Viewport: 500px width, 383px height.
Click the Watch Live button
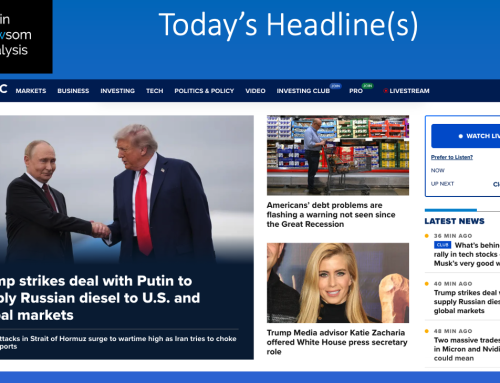click(x=466, y=136)
